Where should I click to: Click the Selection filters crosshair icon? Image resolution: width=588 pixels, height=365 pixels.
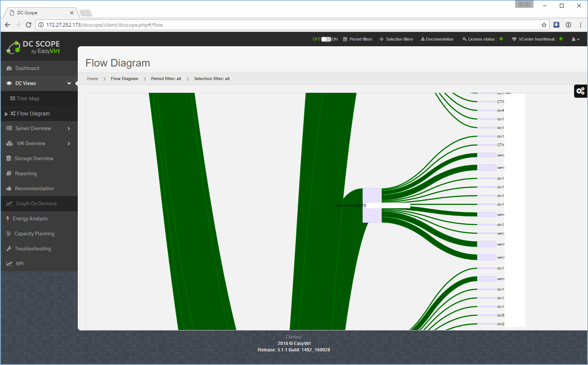pos(381,39)
